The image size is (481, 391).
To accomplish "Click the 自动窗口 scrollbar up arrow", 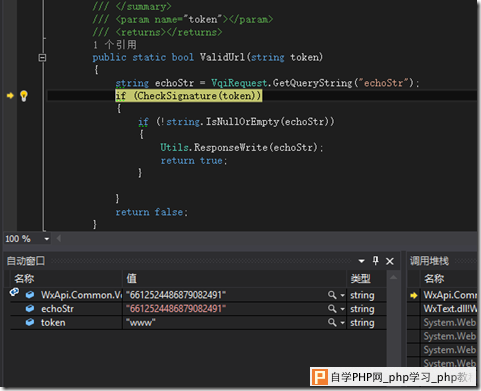I will point(393,277).
